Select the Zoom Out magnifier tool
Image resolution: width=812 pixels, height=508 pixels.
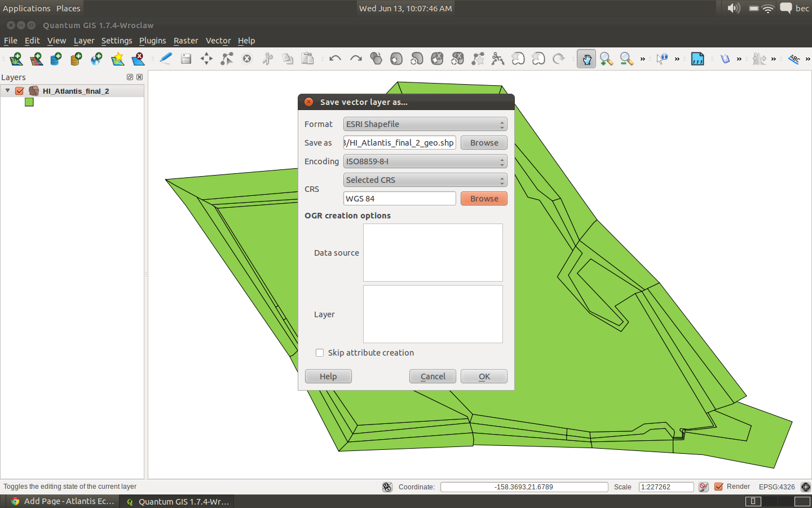point(626,59)
